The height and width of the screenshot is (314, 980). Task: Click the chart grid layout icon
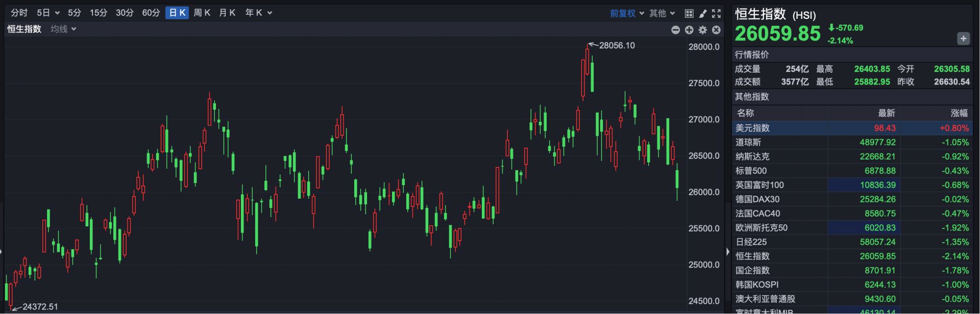coord(689,13)
